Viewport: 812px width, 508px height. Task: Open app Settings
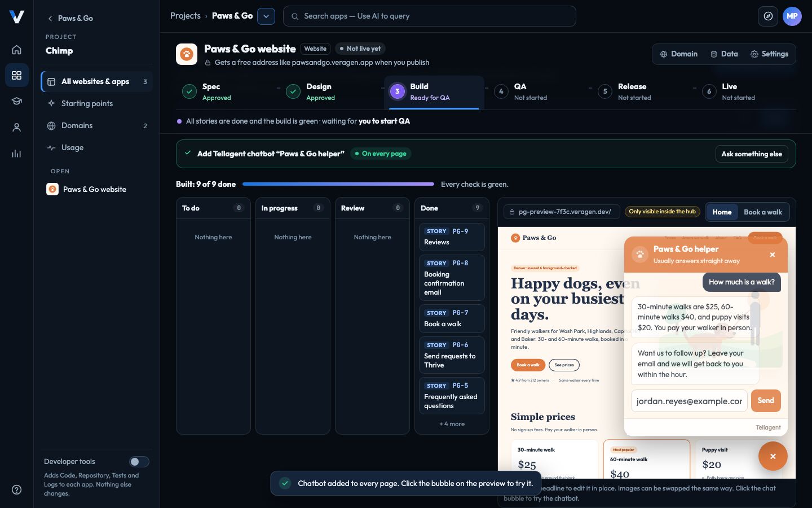pyautogui.click(x=769, y=54)
